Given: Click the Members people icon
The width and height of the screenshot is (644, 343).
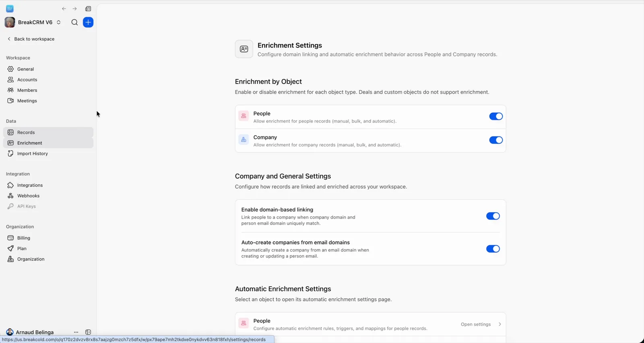Looking at the screenshot, I should pos(10,90).
